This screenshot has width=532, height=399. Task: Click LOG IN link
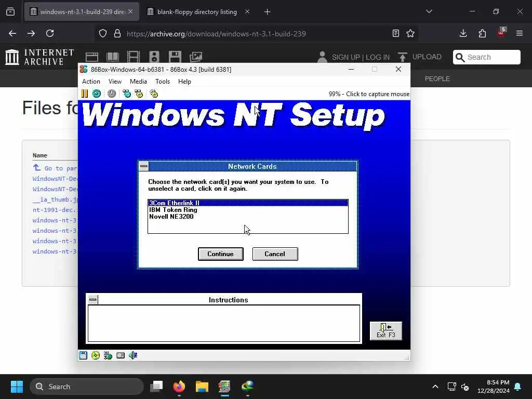tap(378, 57)
